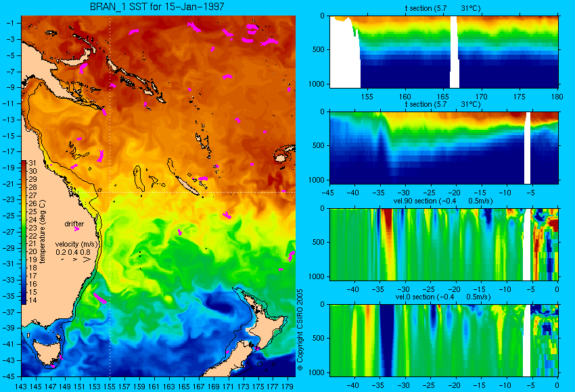Click the "0.2 0.4 0.8" velocity scale values
Screen dimensions: 575x392
click(x=73, y=252)
